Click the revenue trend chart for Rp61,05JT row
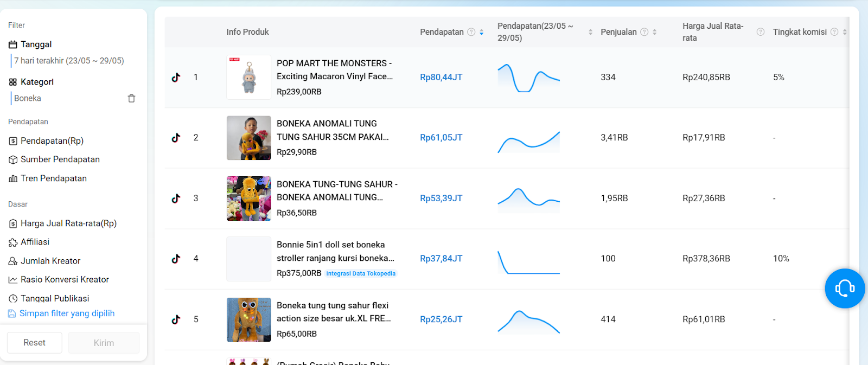 (529, 141)
